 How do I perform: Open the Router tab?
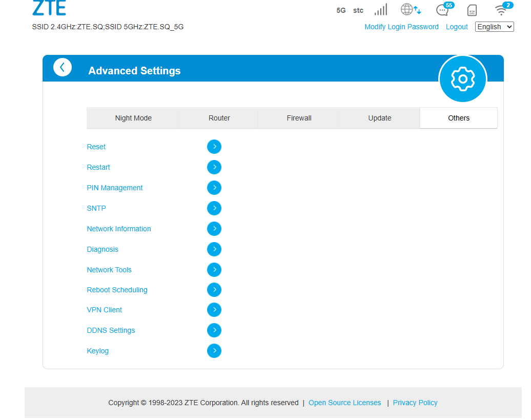tap(219, 118)
